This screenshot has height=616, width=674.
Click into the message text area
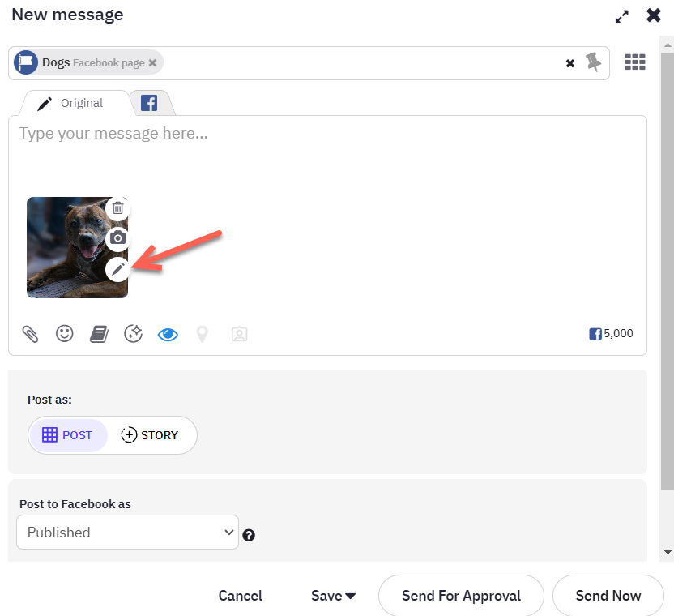(327, 155)
